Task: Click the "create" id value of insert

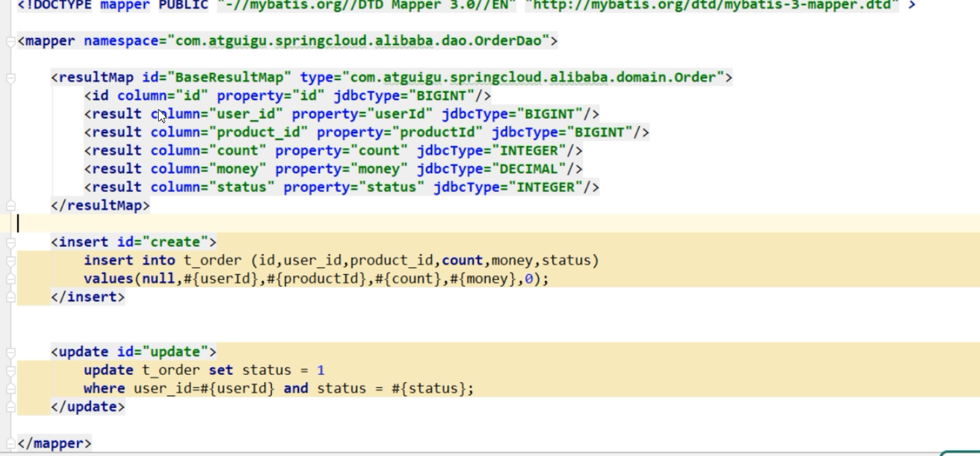Action: pyautogui.click(x=175, y=242)
